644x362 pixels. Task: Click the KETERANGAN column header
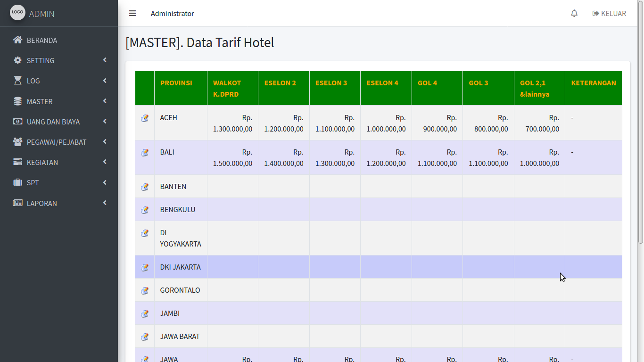[594, 88]
